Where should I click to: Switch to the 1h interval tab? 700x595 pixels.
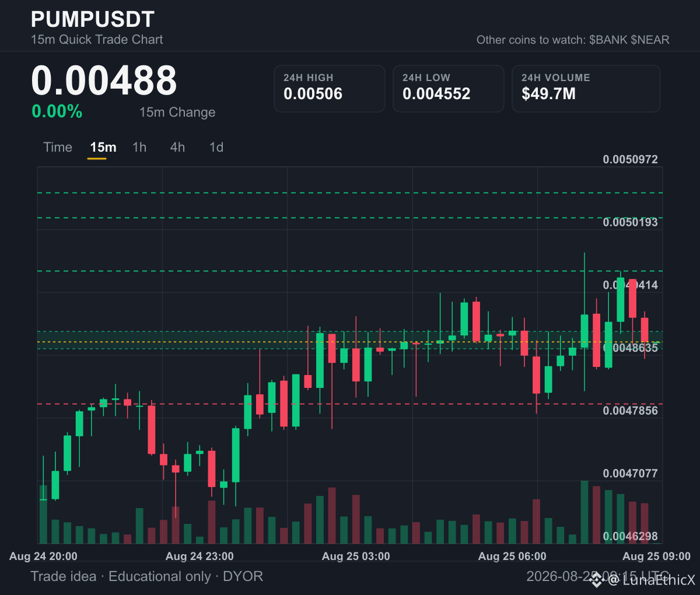139,147
